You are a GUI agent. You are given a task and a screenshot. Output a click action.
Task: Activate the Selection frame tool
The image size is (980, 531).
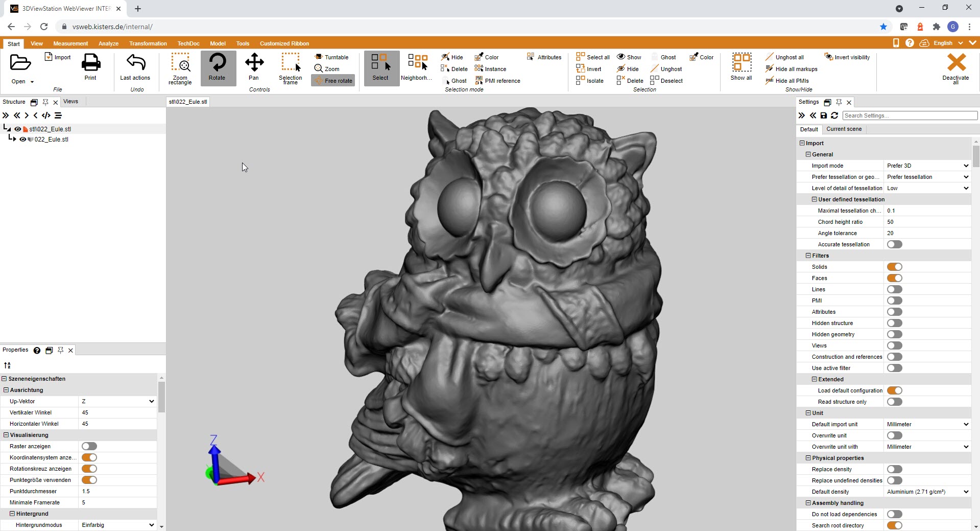pyautogui.click(x=290, y=68)
